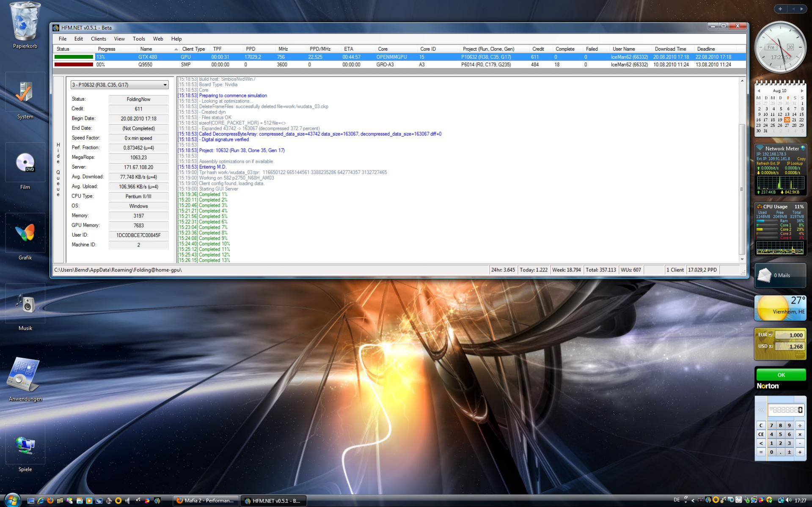Image resolution: width=812 pixels, height=507 pixels.
Task: Click the red status bar of Q9550
Action: click(x=74, y=65)
